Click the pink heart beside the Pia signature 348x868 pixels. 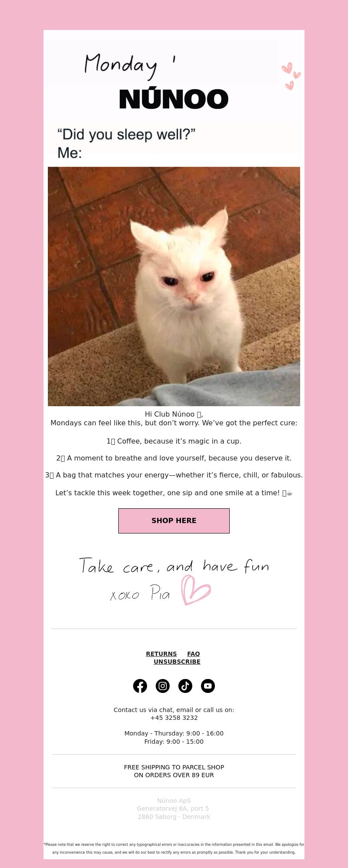coord(196,590)
